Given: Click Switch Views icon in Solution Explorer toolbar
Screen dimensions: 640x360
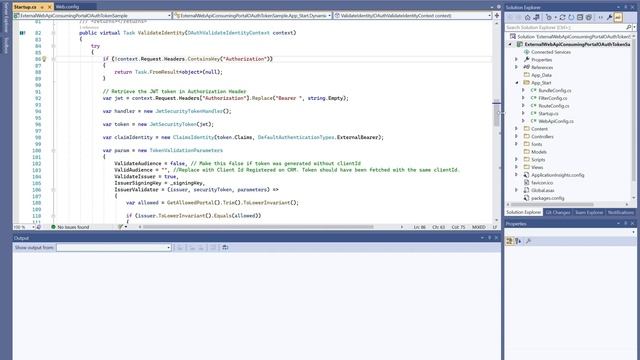Looking at the screenshot, I should coord(537,18).
